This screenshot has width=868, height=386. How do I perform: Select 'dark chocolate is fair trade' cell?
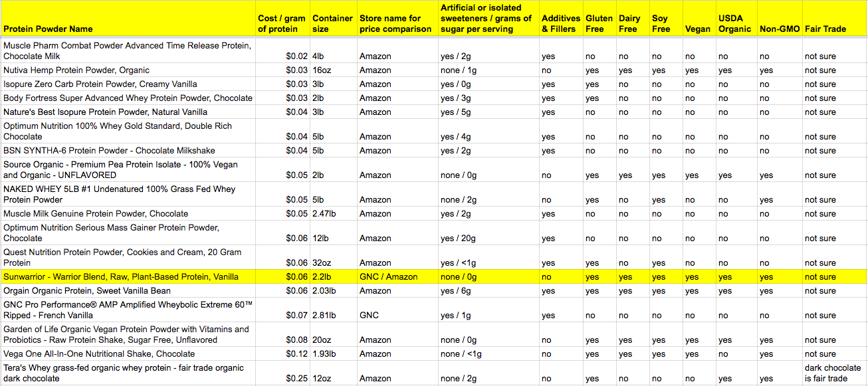tap(835, 373)
